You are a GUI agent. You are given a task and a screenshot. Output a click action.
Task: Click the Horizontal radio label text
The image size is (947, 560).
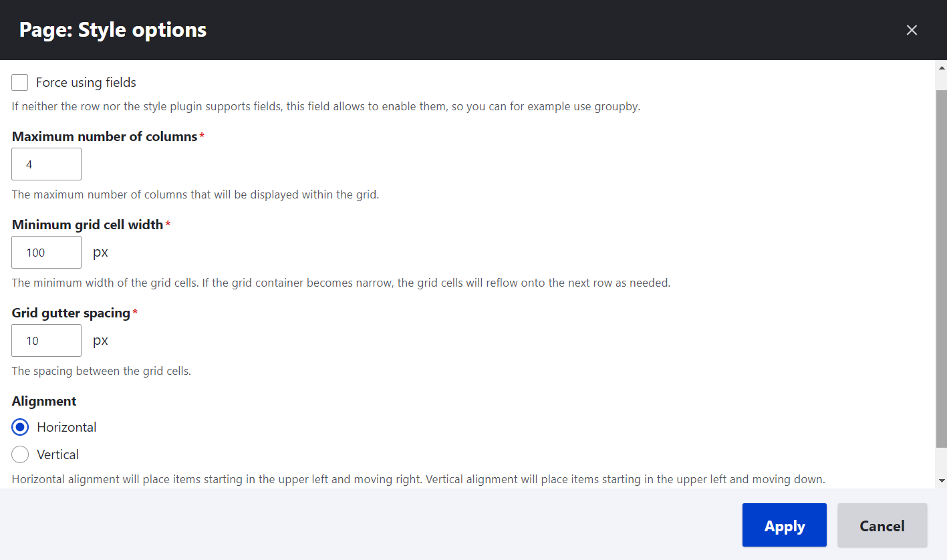[x=65, y=426]
